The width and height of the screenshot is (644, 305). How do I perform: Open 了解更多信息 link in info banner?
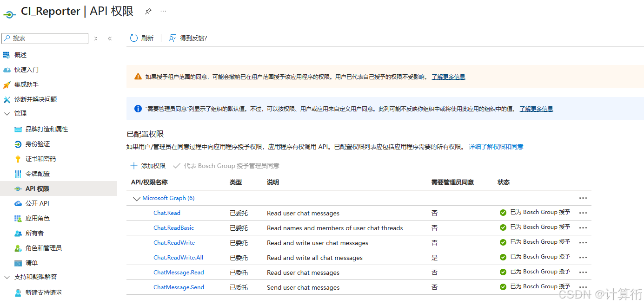(536, 109)
